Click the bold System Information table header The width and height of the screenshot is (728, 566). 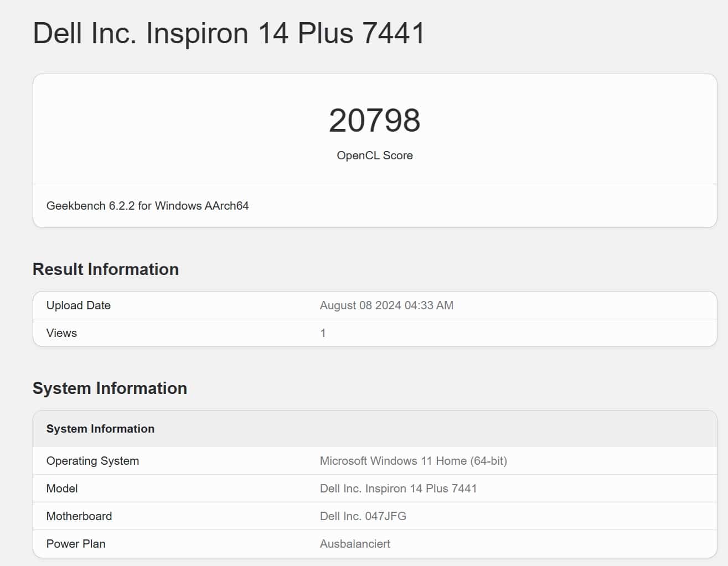click(x=100, y=429)
